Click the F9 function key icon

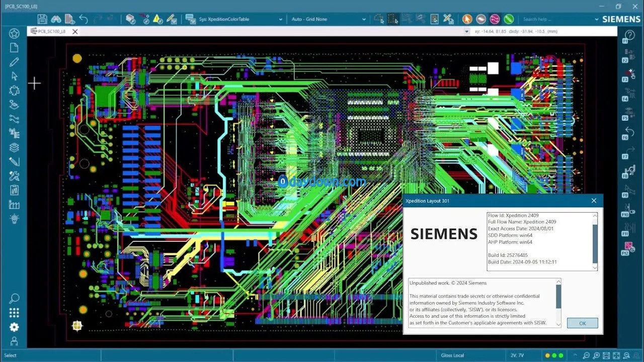(x=629, y=190)
